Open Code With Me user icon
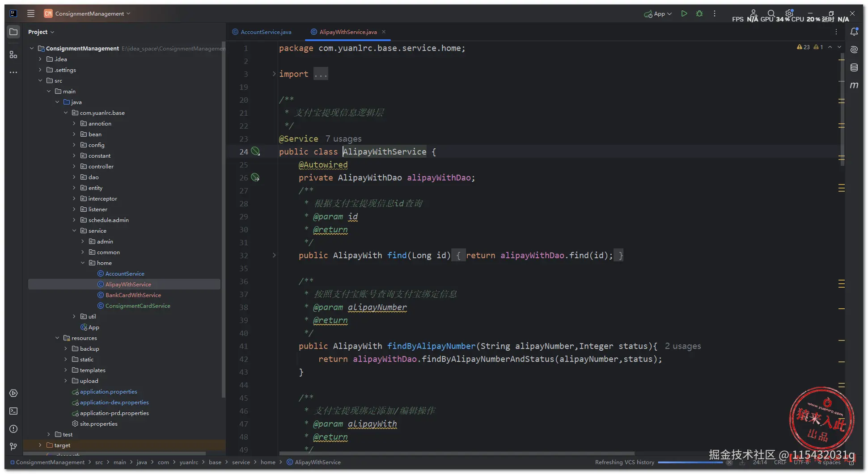Viewport: 868px width, 474px height. [x=754, y=13]
